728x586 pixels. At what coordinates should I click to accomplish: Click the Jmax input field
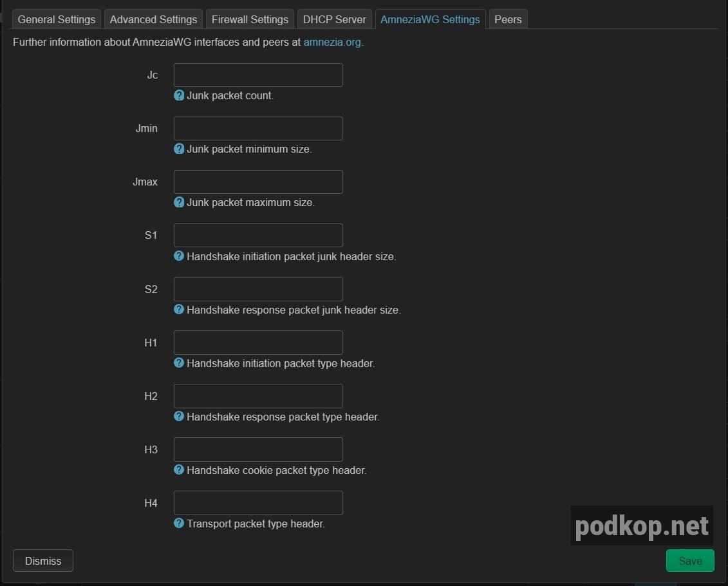pyautogui.click(x=257, y=182)
